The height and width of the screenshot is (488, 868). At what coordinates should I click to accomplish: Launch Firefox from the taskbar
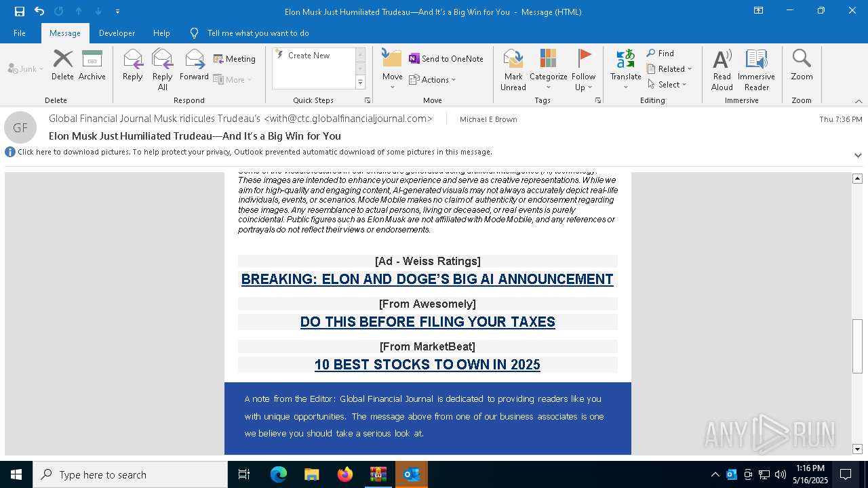[x=345, y=474]
